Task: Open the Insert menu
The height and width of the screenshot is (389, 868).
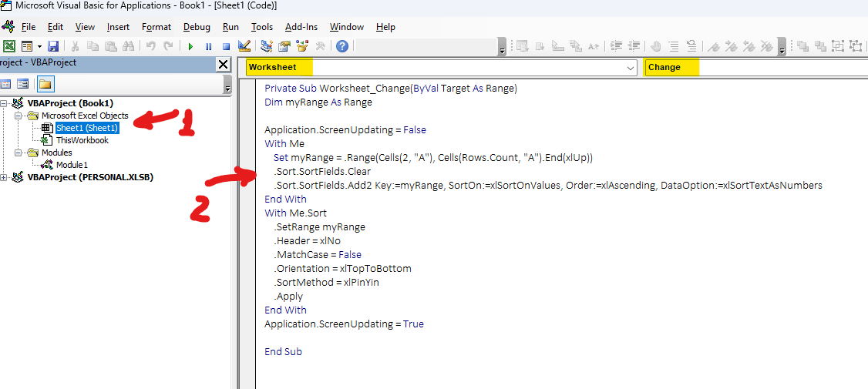Action: (118, 26)
